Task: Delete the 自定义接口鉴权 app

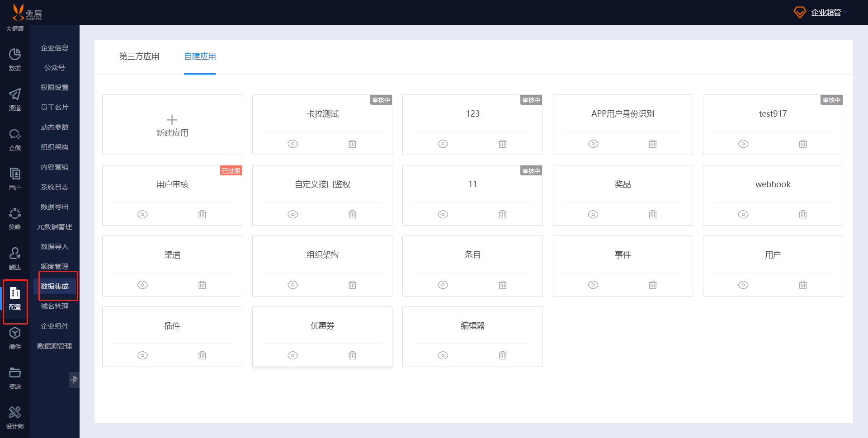Action: tap(353, 214)
